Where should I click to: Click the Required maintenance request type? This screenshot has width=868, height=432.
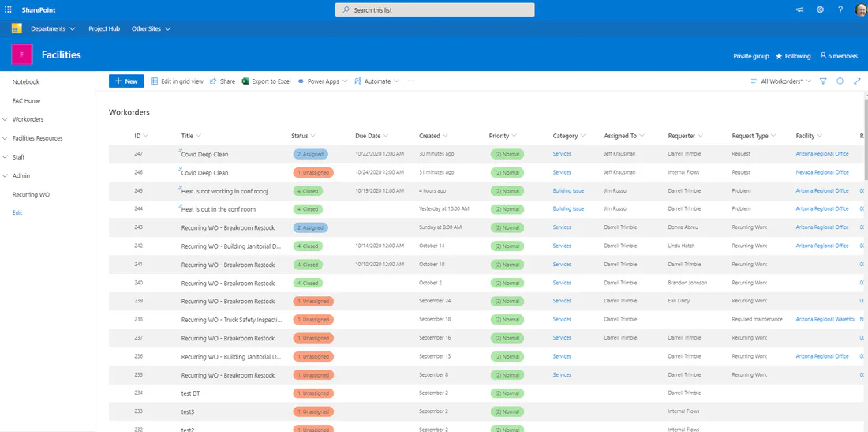(x=757, y=320)
